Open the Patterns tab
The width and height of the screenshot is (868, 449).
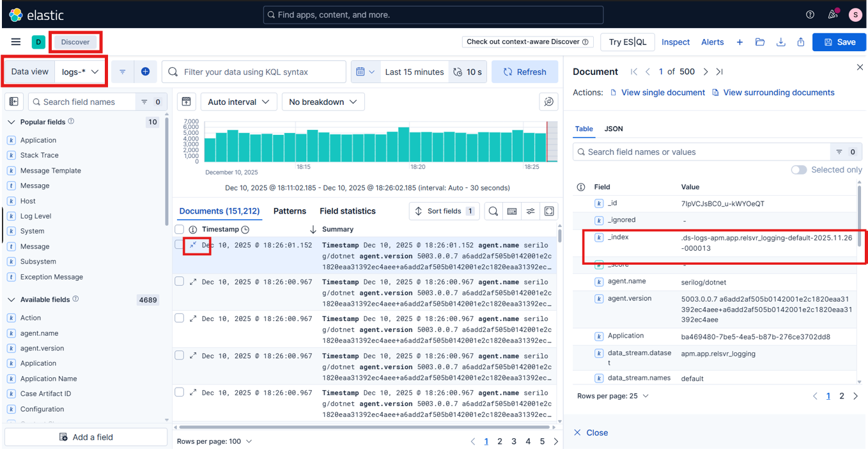click(x=290, y=210)
